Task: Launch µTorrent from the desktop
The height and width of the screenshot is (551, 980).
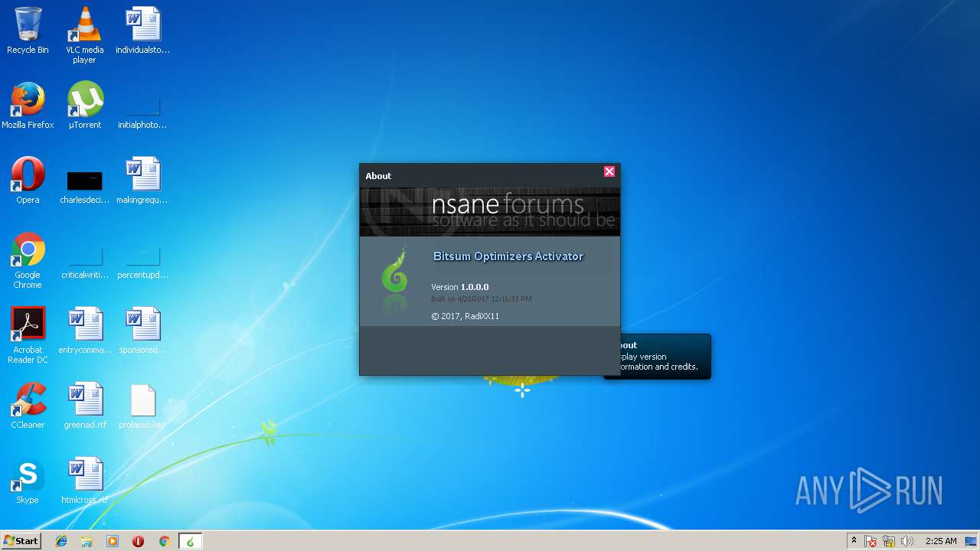Action: 85,106
